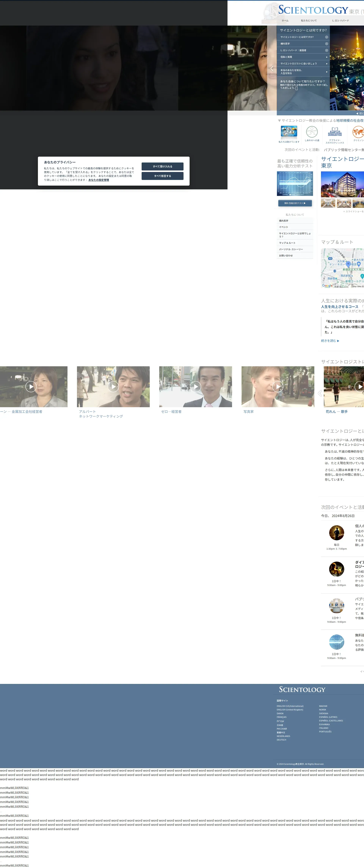Open マップ＆ルート in the sidebar menu
The height and width of the screenshot is (868, 364).
[x=295, y=243]
